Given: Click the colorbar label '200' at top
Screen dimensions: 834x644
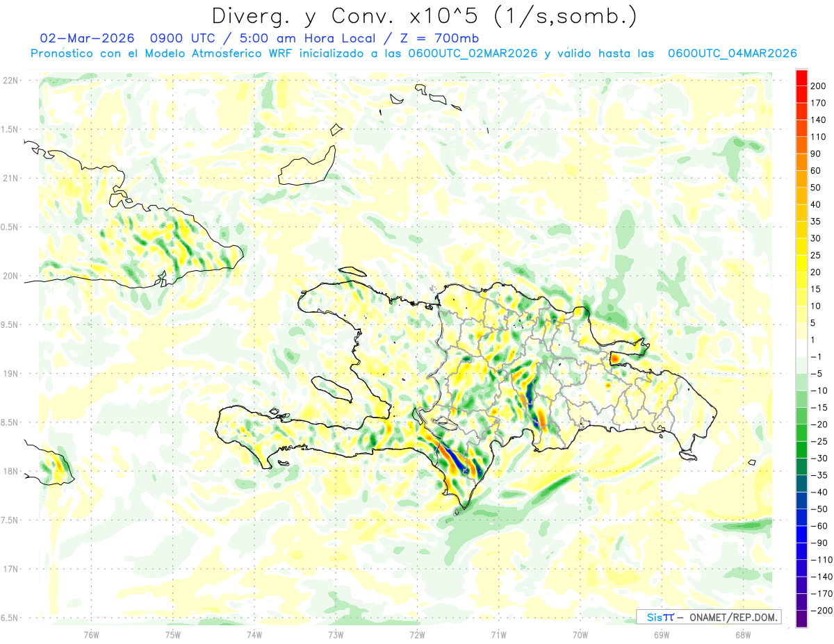Looking at the screenshot, I should point(818,86).
